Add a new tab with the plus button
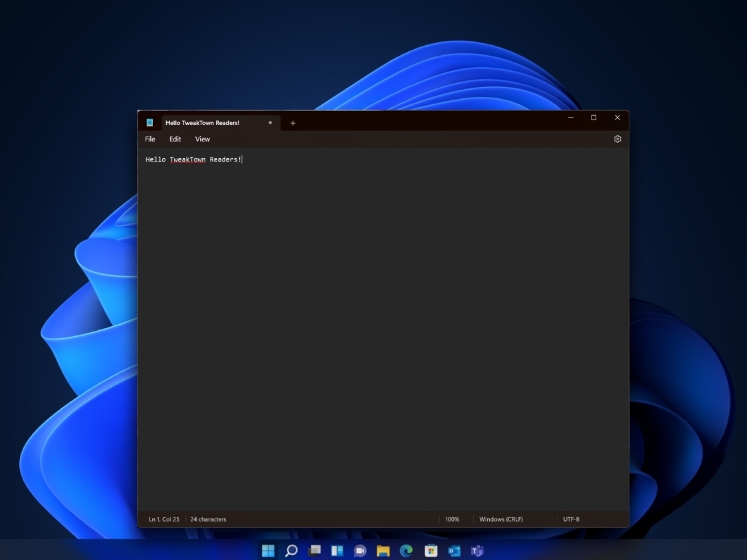Viewport: 747px width, 560px height. [x=292, y=123]
